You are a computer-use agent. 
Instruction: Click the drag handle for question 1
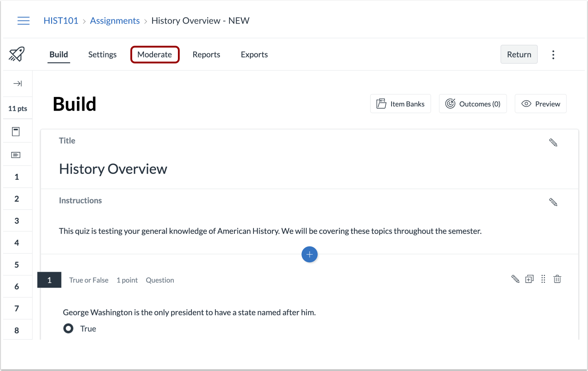(543, 279)
